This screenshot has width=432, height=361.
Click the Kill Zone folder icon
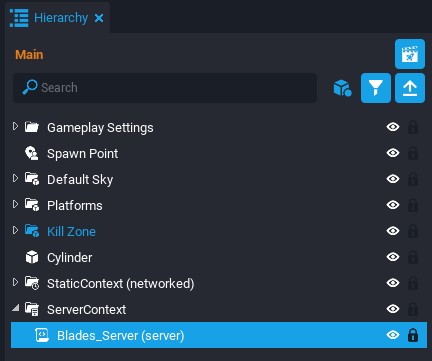[x=32, y=231]
